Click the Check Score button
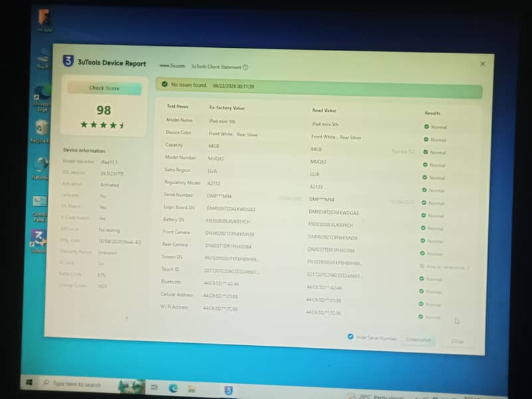The height and width of the screenshot is (399, 532). tap(104, 88)
